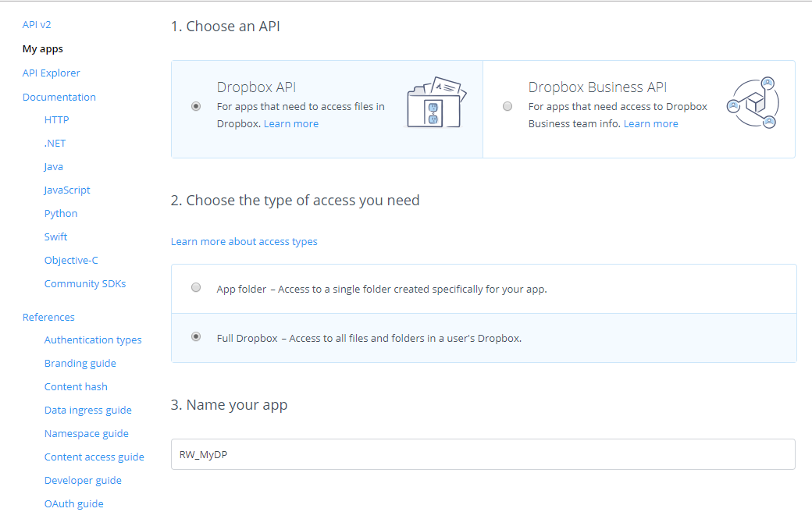The height and width of the screenshot is (512, 812).
Task: Open the References section link
Action: pos(48,318)
